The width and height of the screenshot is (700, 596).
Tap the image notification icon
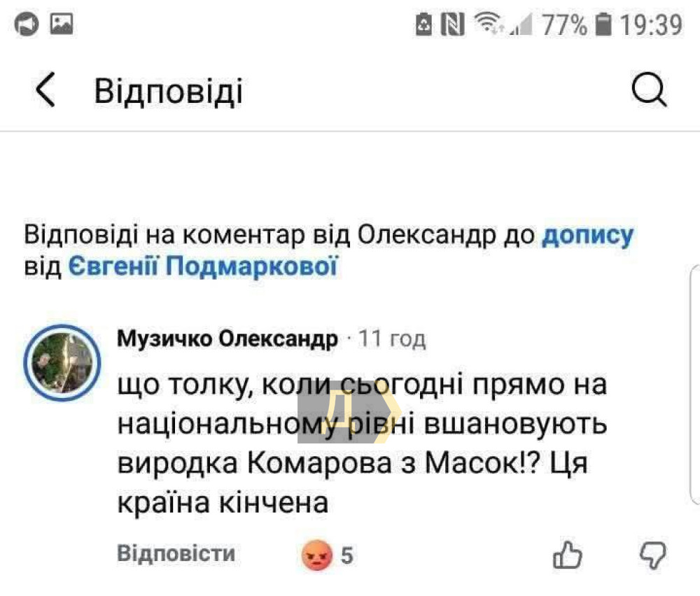tap(62, 25)
